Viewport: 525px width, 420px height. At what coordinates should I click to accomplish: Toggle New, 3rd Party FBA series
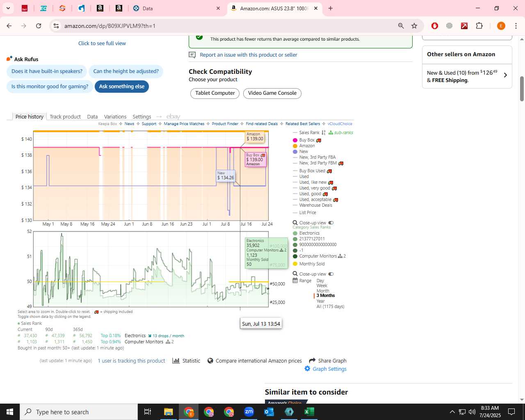click(314, 157)
